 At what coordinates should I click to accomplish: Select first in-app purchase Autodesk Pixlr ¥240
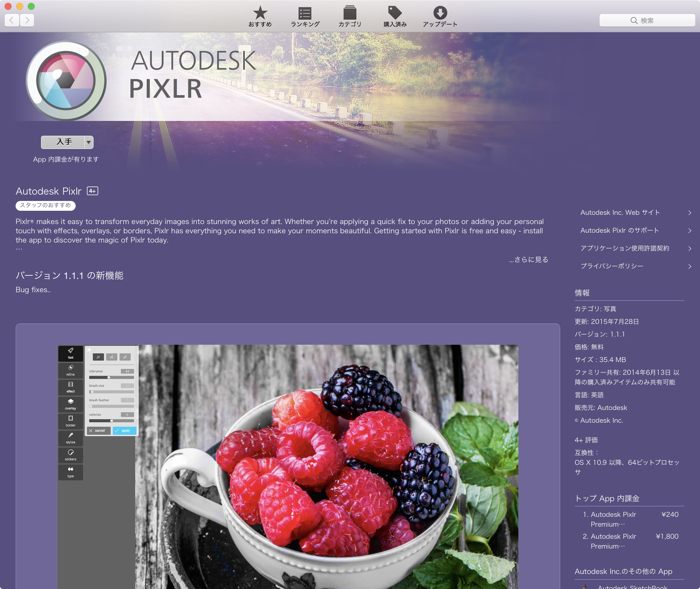pos(630,519)
